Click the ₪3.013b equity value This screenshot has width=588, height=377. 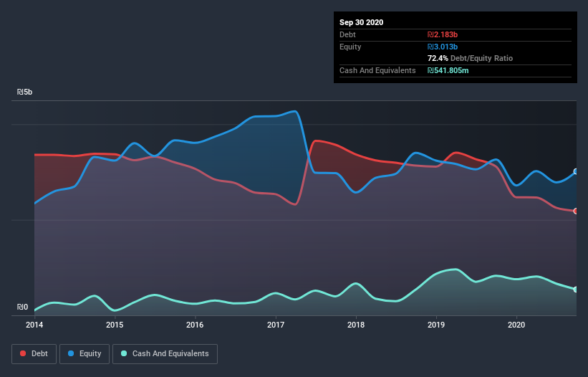(x=443, y=47)
